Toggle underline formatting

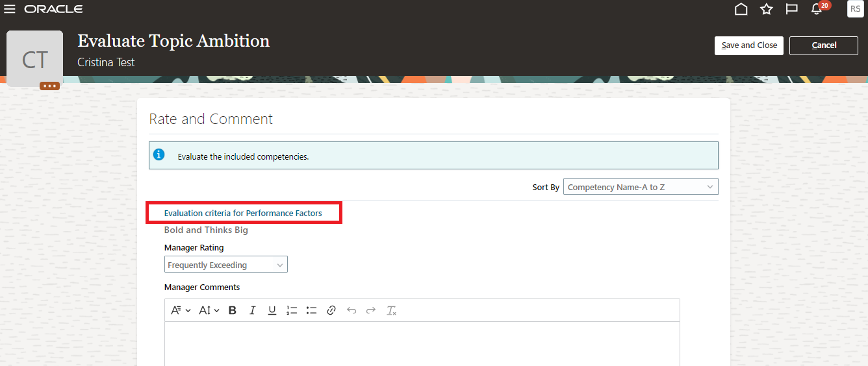[x=272, y=310]
